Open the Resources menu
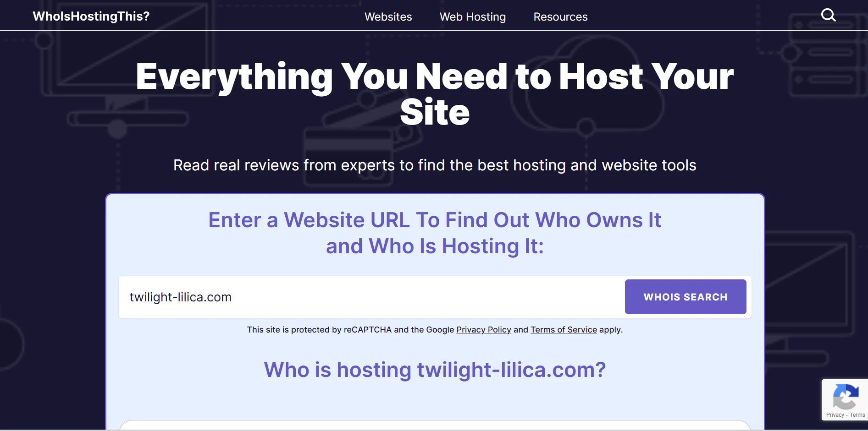The width and height of the screenshot is (868, 431). point(560,17)
